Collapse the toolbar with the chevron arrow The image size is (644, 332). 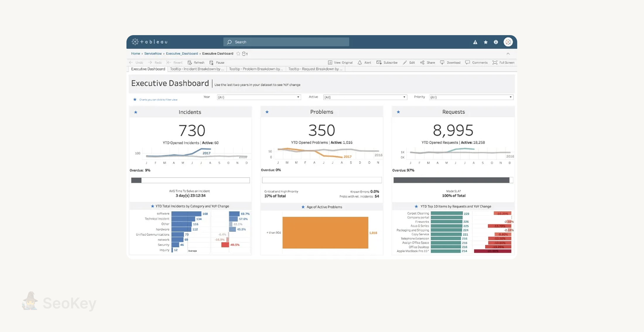(x=508, y=54)
